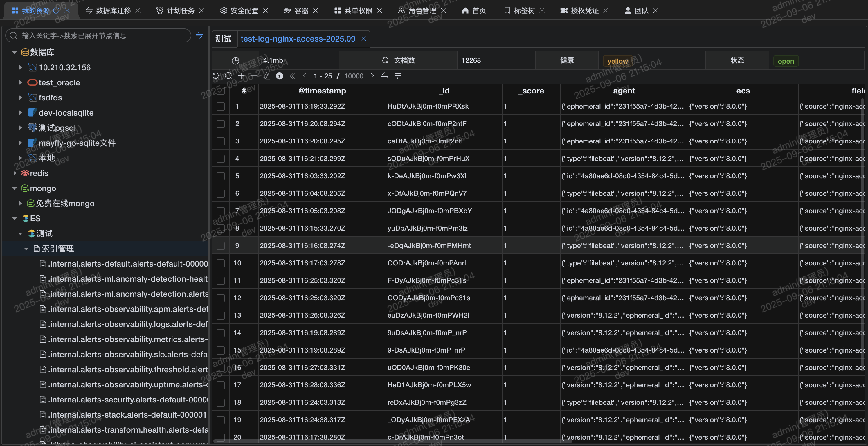Image resolution: width=868 pixels, height=446 pixels.
Task: Check the row 14 checkbox
Action: coord(221,333)
